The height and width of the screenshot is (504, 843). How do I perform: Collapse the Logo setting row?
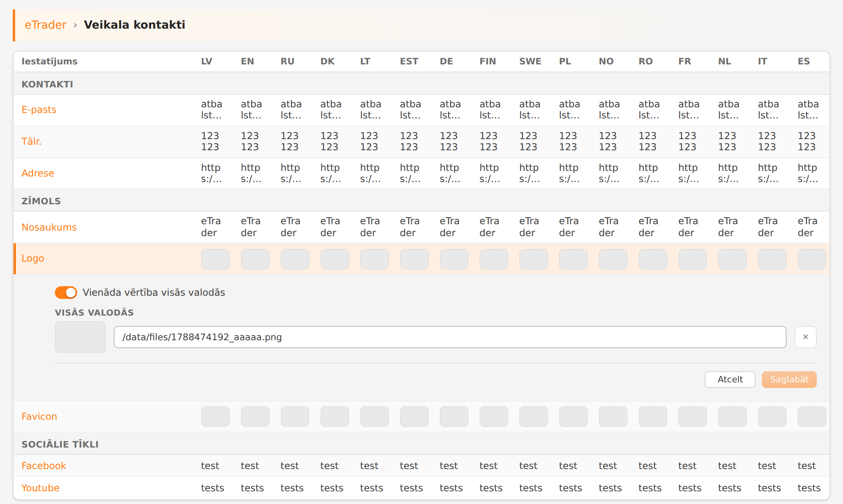click(x=421, y=258)
